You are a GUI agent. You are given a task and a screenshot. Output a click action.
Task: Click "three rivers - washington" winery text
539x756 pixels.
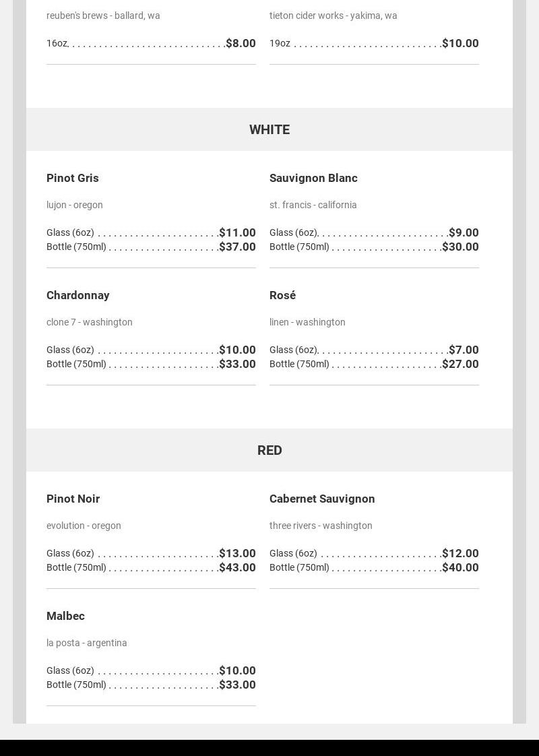[x=321, y=526]
